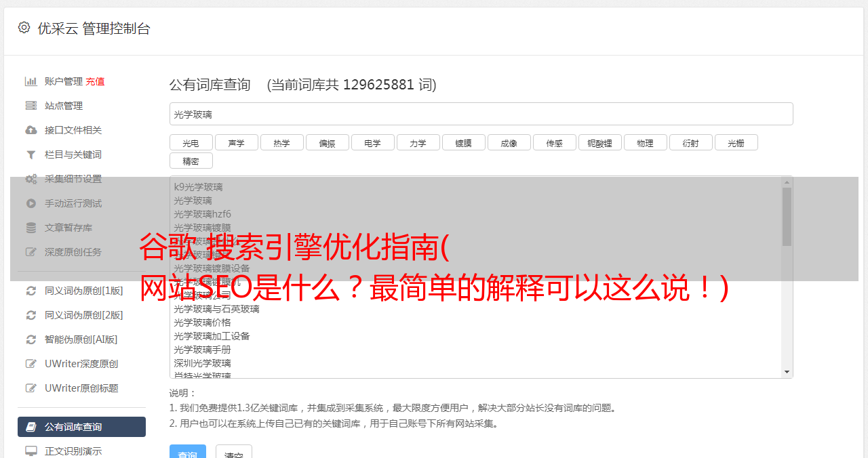The width and height of the screenshot is (868, 458).
Task: Select 光学玻璃价格 in results list
Action: (x=202, y=322)
